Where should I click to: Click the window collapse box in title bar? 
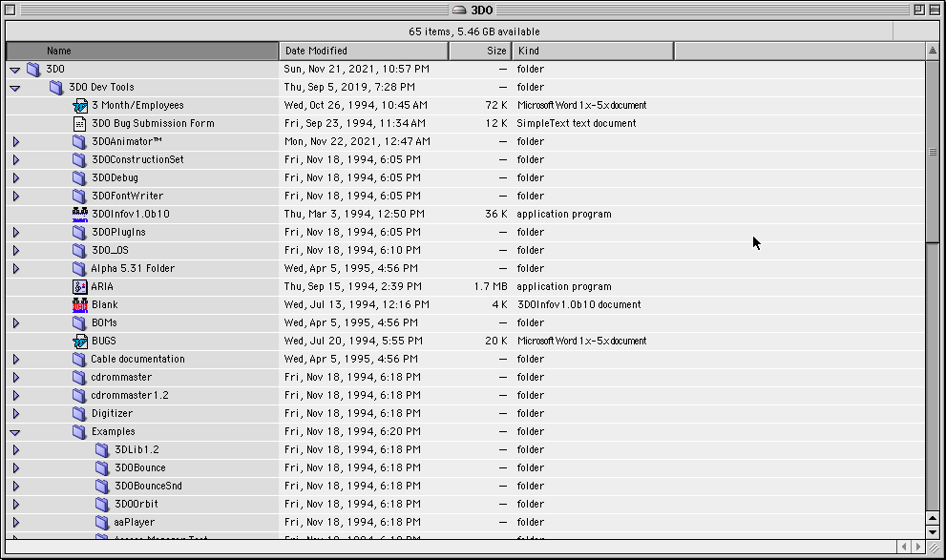(x=934, y=10)
